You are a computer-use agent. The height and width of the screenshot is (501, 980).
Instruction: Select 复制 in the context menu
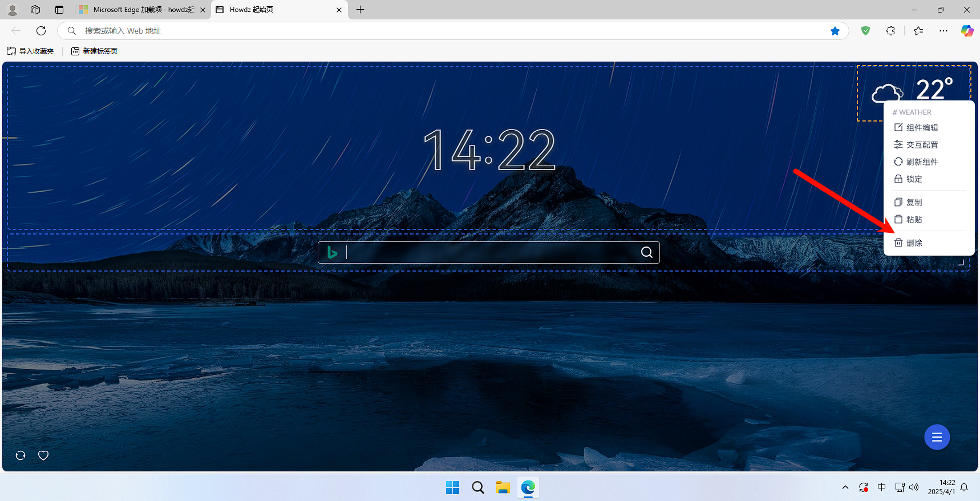tap(929, 202)
